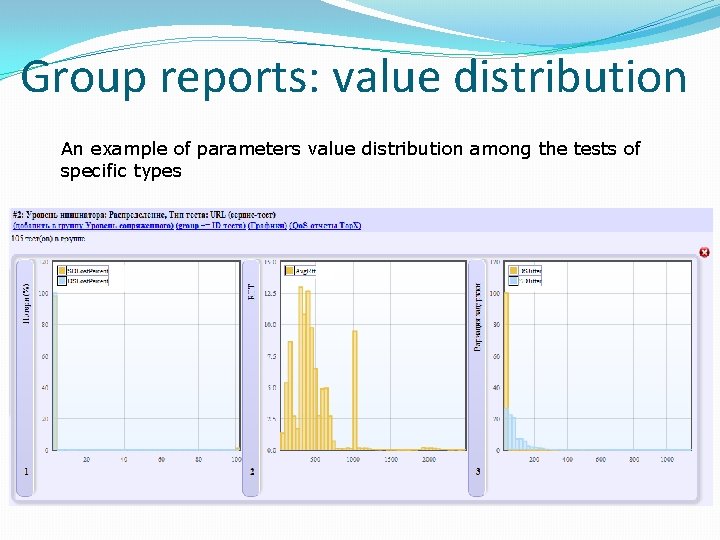Click the paragraph starting 'An example of parameters'
This screenshot has height=540, width=720.
coord(350,159)
